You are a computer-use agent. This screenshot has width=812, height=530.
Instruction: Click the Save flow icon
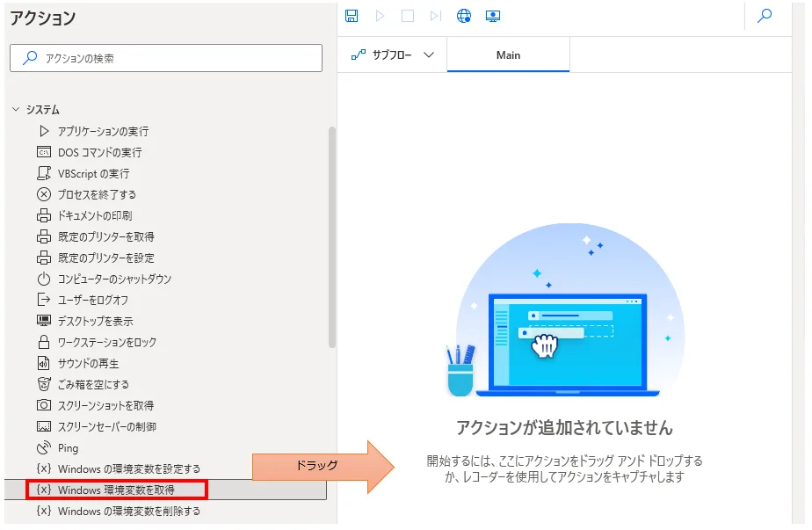click(352, 16)
